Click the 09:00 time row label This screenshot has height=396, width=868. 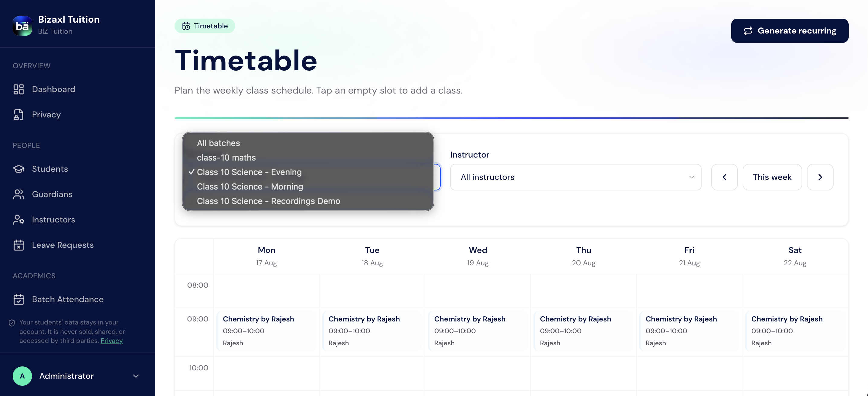click(198, 319)
